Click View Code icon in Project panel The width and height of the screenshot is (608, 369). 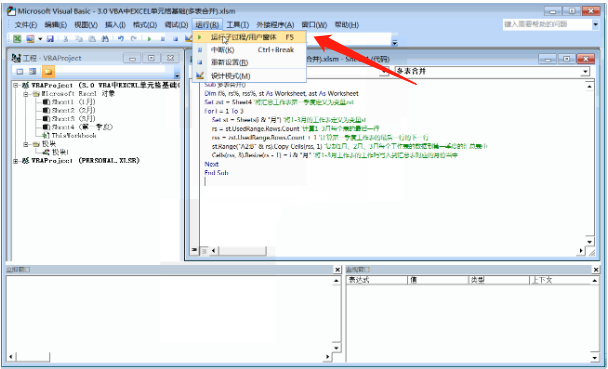click(x=20, y=72)
